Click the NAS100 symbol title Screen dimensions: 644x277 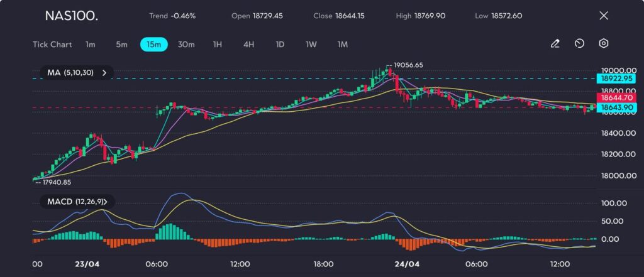[71, 16]
